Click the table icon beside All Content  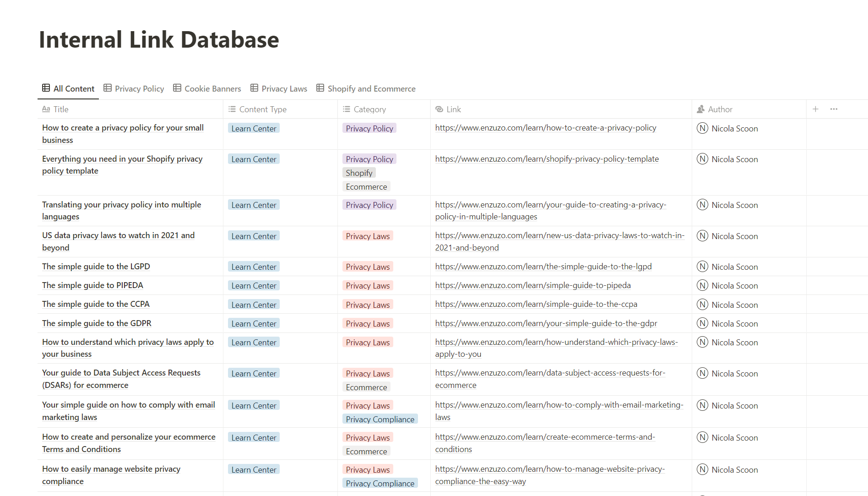[x=46, y=88]
